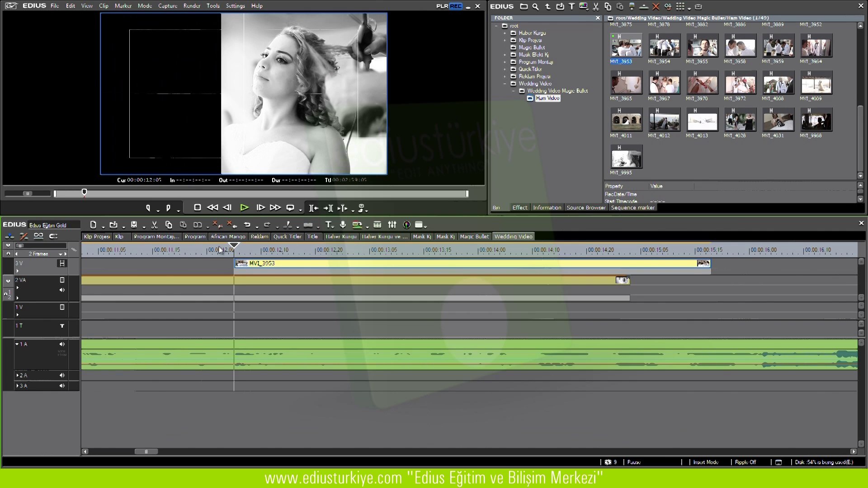Mute the 1 A audio track
Screen dimensions: 868x488
(62, 344)
